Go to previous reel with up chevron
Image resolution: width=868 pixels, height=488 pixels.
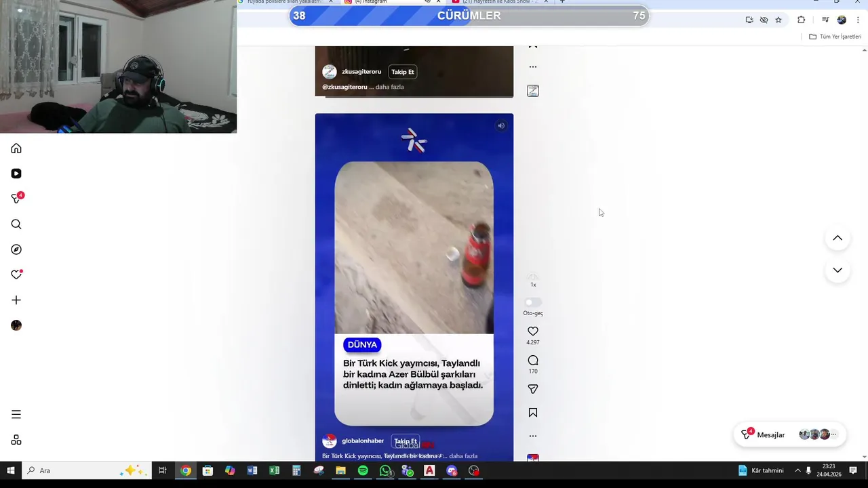point(837,238)
